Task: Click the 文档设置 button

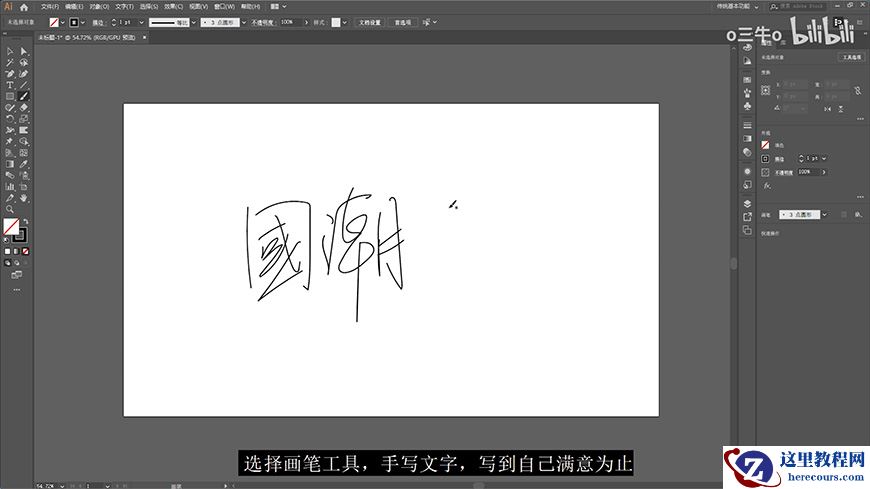Action: pyautogui.click(x=370, y=23)
